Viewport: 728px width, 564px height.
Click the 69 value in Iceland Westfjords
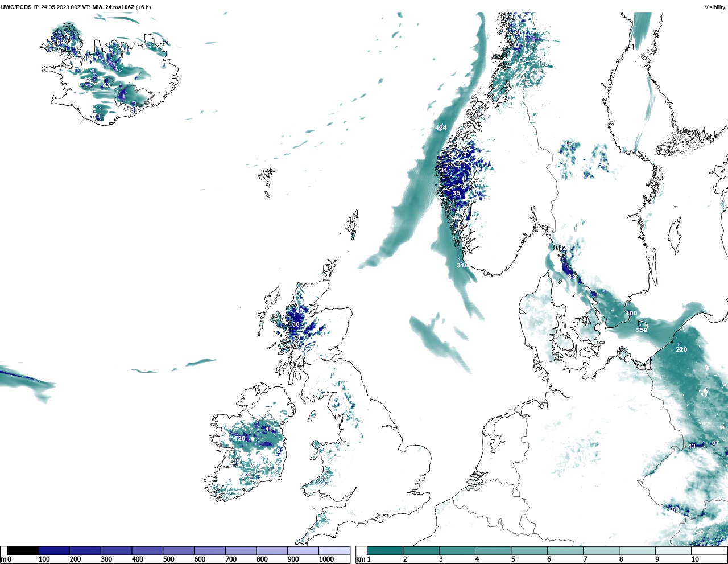(x=60, y=42)
